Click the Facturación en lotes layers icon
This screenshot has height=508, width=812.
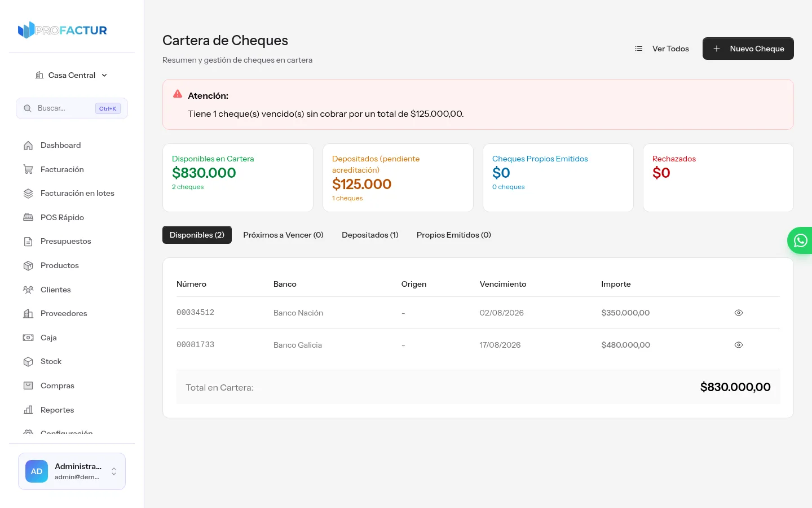[x=28, y=194]
